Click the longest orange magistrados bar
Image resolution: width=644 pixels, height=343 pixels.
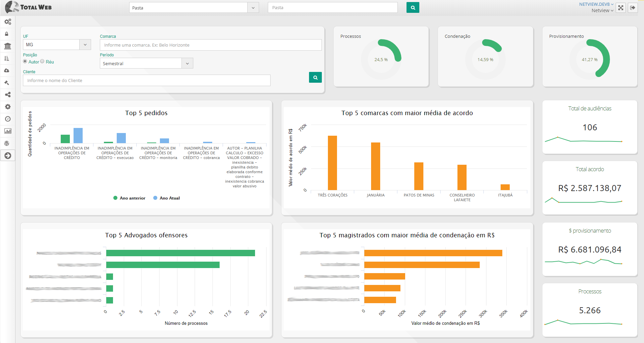[433, 253]
